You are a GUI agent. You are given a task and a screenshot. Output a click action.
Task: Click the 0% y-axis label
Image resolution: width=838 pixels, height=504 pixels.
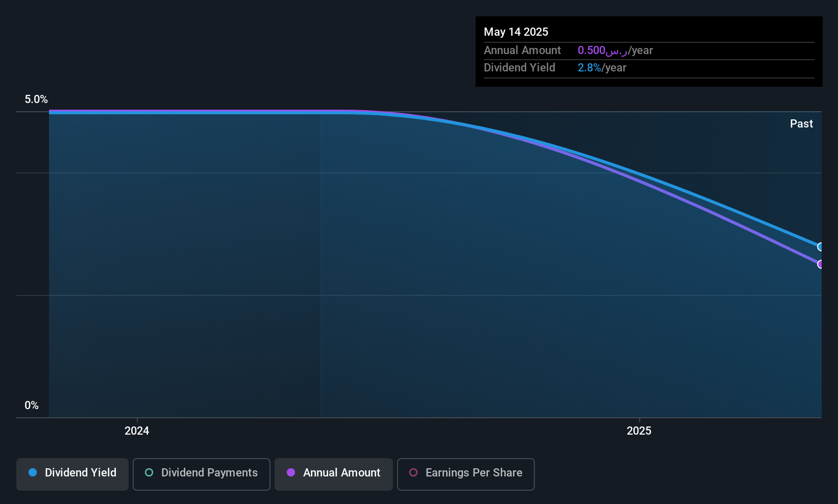tap(32, 406)
